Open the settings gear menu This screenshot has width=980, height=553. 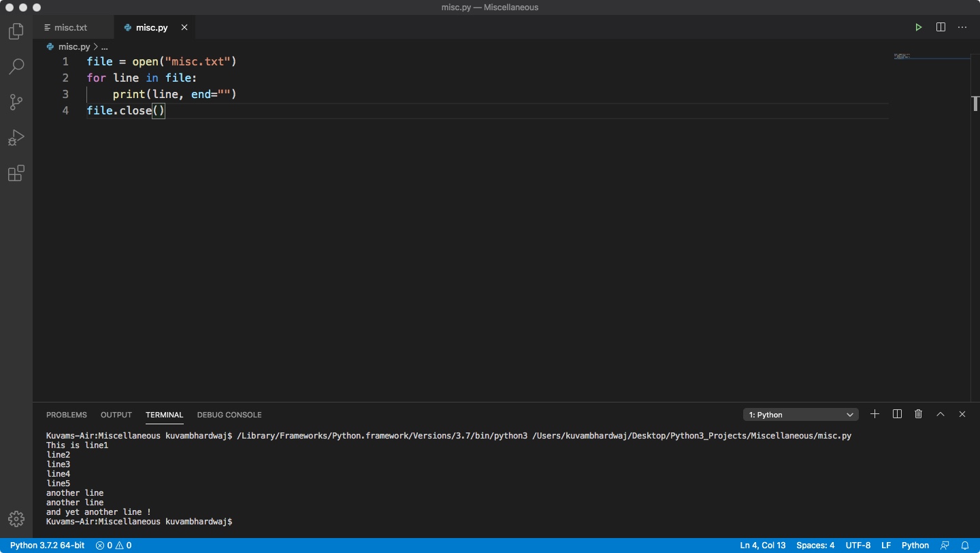[x=16, y=519]
